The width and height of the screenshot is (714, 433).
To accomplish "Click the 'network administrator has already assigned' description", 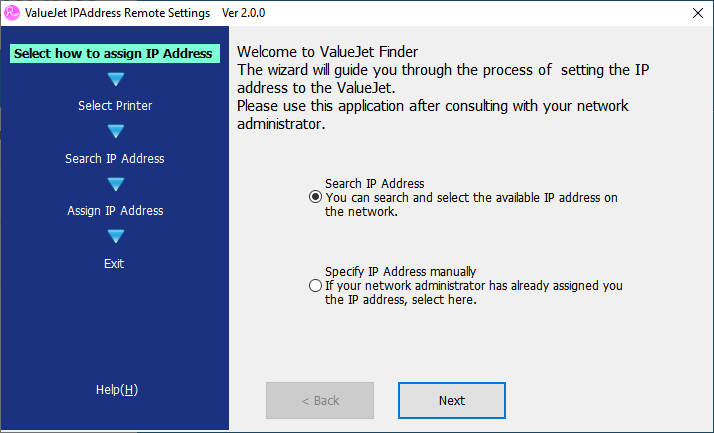I will click(473, 286).
